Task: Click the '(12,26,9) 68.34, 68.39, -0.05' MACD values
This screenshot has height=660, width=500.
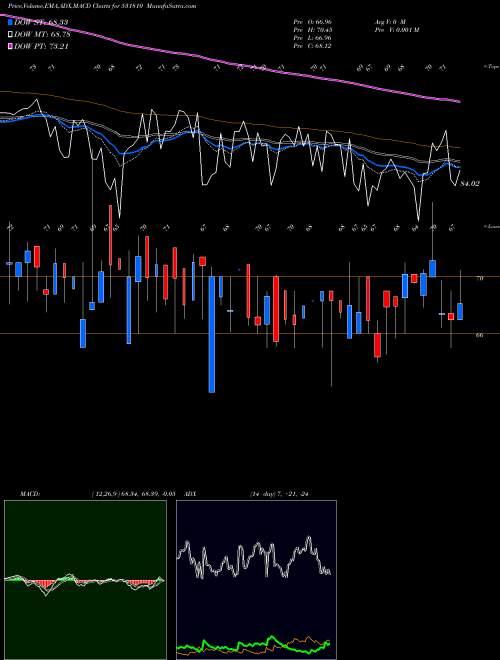Action: point(133,493)
